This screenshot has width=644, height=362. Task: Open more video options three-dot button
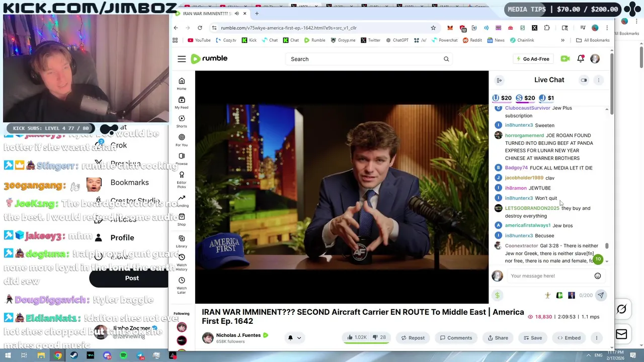[597, 338]
